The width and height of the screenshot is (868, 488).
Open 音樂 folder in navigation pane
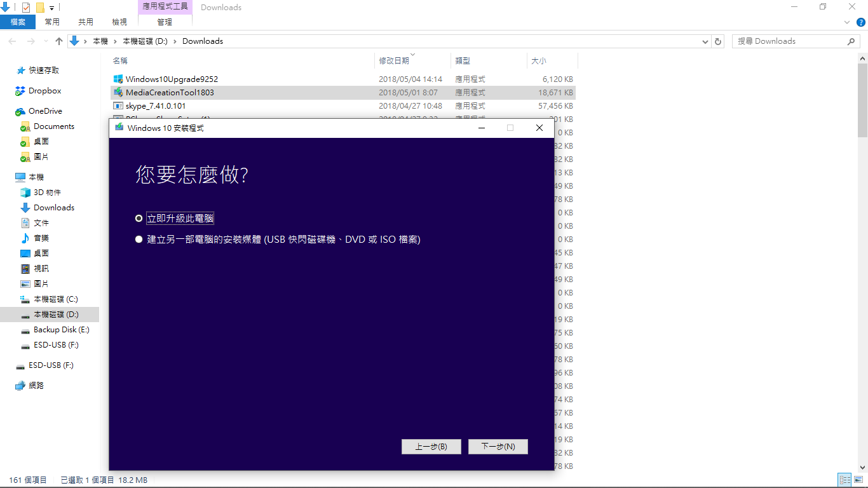coord(34,238)
